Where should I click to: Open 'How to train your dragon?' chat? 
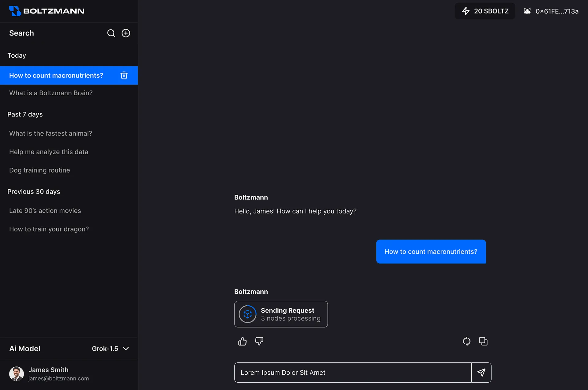pyautogui.click(x=49, y=229)
